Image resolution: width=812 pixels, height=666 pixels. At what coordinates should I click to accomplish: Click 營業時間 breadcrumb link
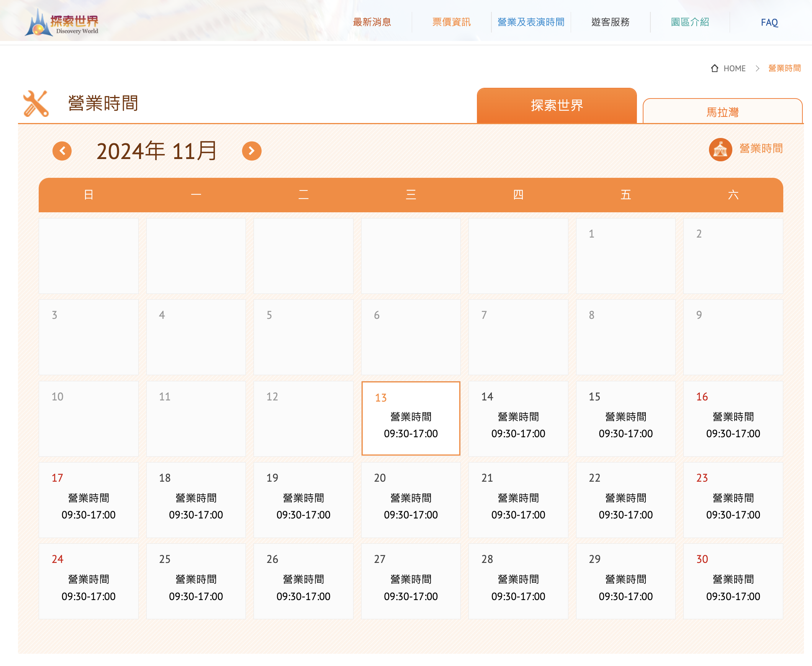(784, 68)
